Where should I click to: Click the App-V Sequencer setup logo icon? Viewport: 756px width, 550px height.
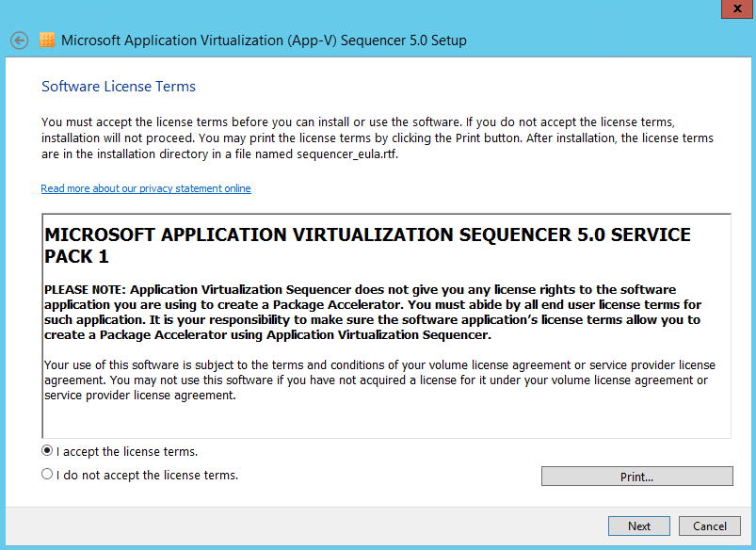[x=47, y=40]
